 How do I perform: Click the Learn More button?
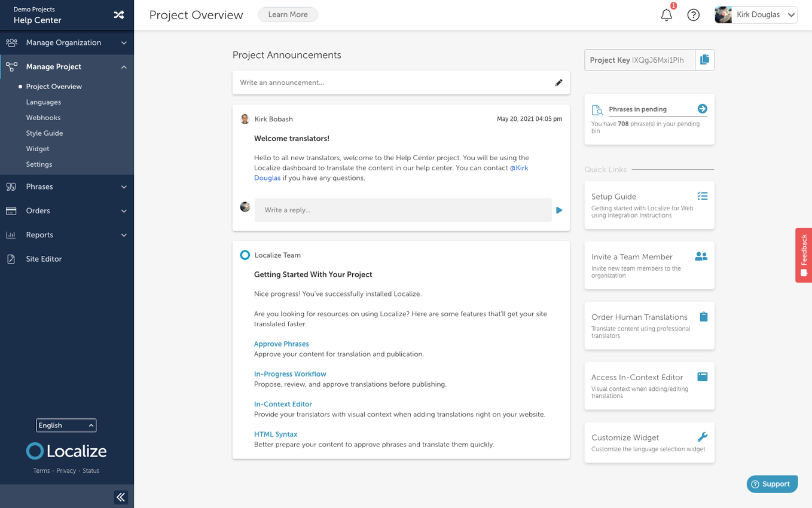pyautogui.click(x=288, y=14)
